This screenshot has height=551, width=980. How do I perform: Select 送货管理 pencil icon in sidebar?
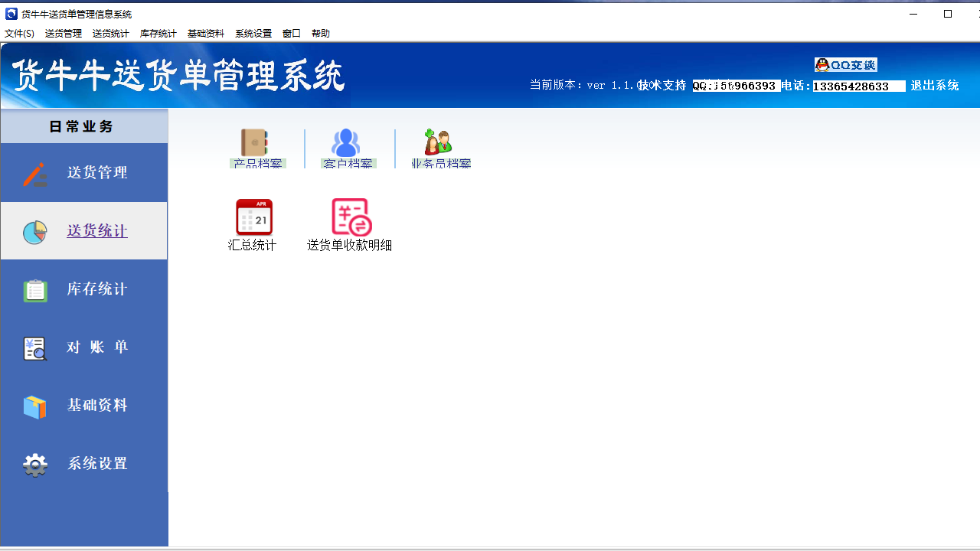point(34,172)
